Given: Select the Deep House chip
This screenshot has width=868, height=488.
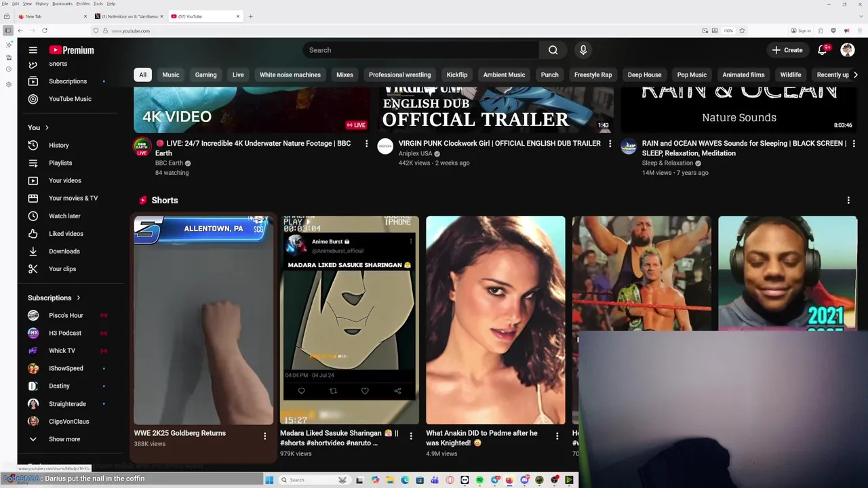Looking at the screenshot, I should click(x=644, y=75).
